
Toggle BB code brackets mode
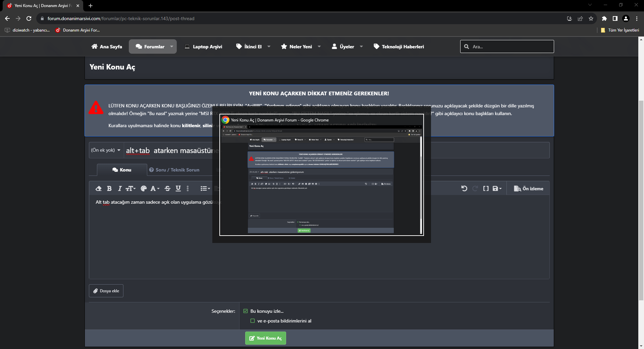click(x=486, y=189)
